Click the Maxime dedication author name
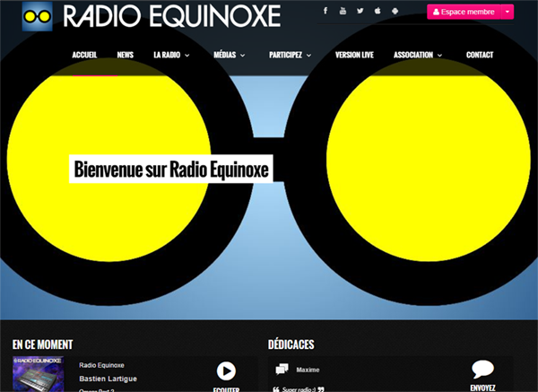Image resolution: width=538 pixels, height=392 pixels. (x=308, y=370)
